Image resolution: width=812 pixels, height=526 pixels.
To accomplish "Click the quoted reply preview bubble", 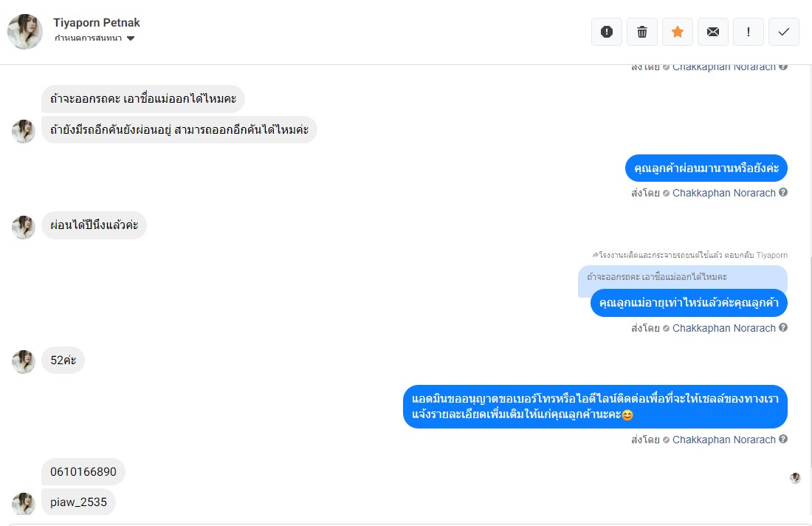I will pos(683,277).
